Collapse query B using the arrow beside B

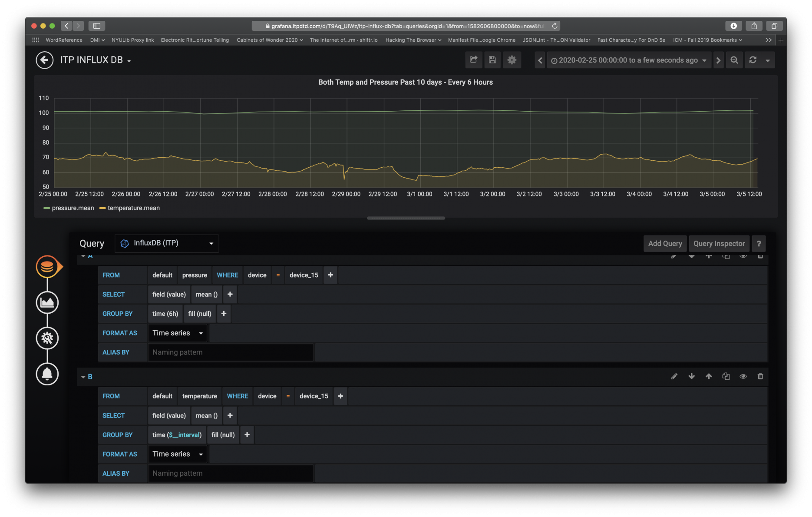83,377
